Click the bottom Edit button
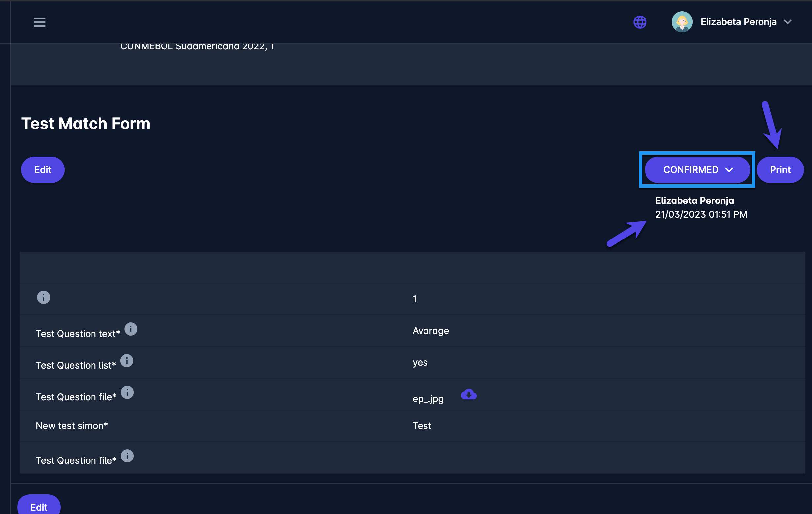Image resolution: width=812 pixels, height=514 pixels. (x=39, y=507)
